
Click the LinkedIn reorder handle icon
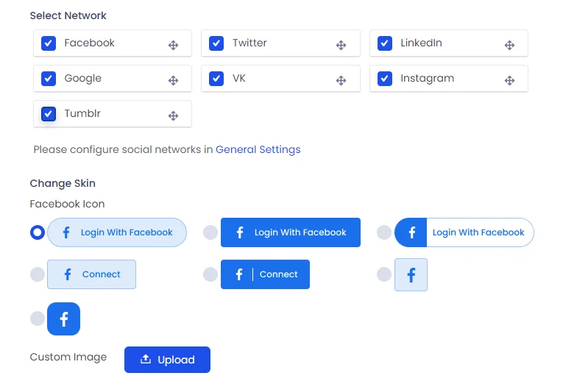pyautogui.click(x=509, y=45)
